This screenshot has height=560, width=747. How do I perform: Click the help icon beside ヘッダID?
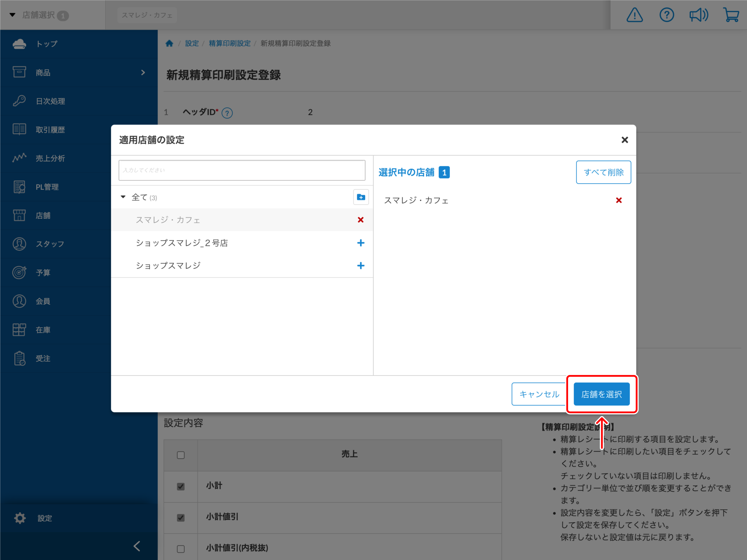[227, 113]
